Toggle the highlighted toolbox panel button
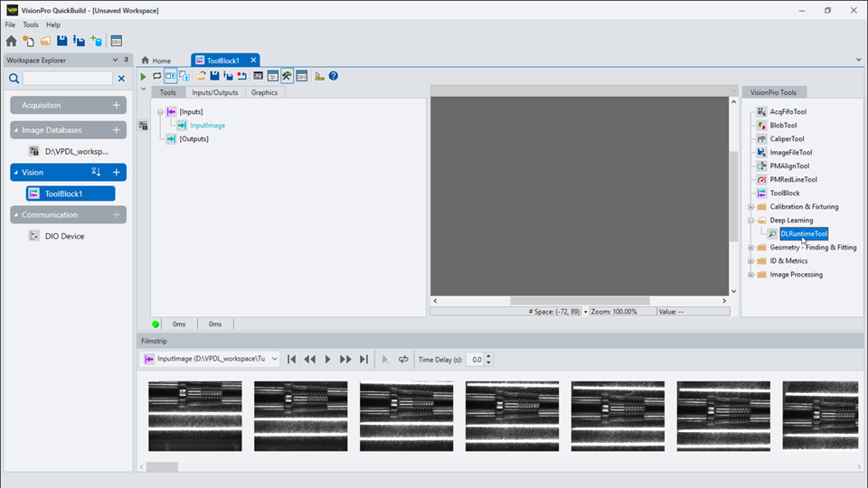 coord(287,77)
